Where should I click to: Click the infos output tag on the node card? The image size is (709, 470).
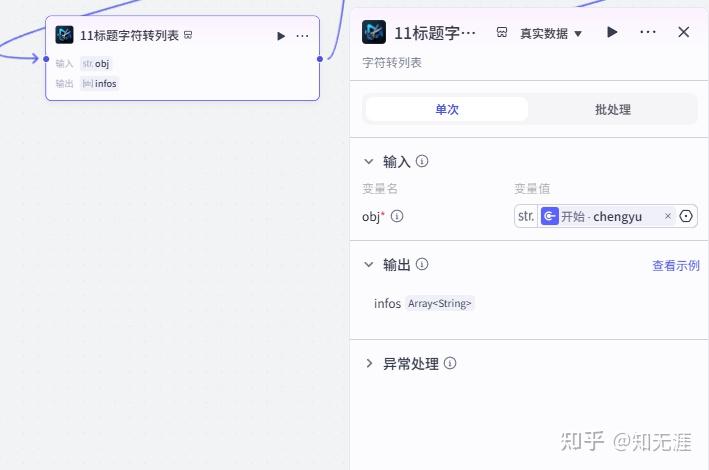99,84
